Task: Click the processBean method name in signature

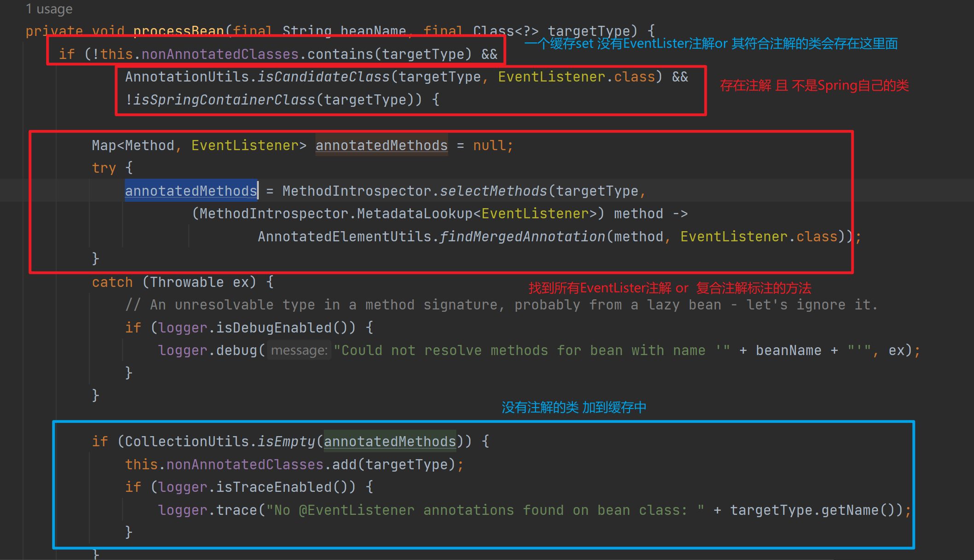Action: click(179, 30)
